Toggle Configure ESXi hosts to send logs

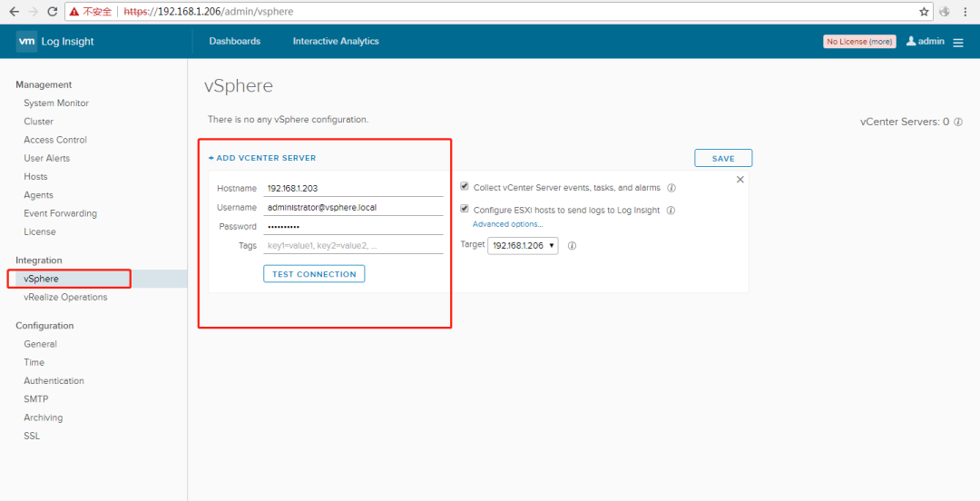pyautogui.click(x=465, y=209)
